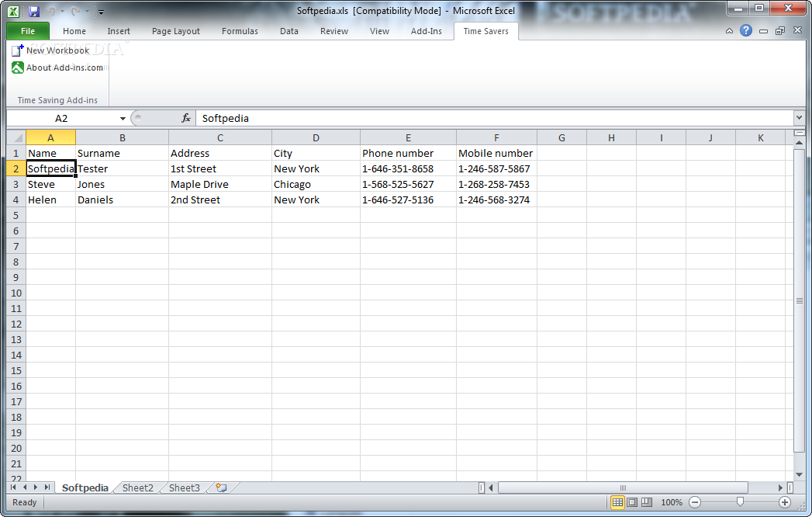
Task: Open Microsoft Excel Help icon
Action: pyautogui.click(x=746, y=30)
